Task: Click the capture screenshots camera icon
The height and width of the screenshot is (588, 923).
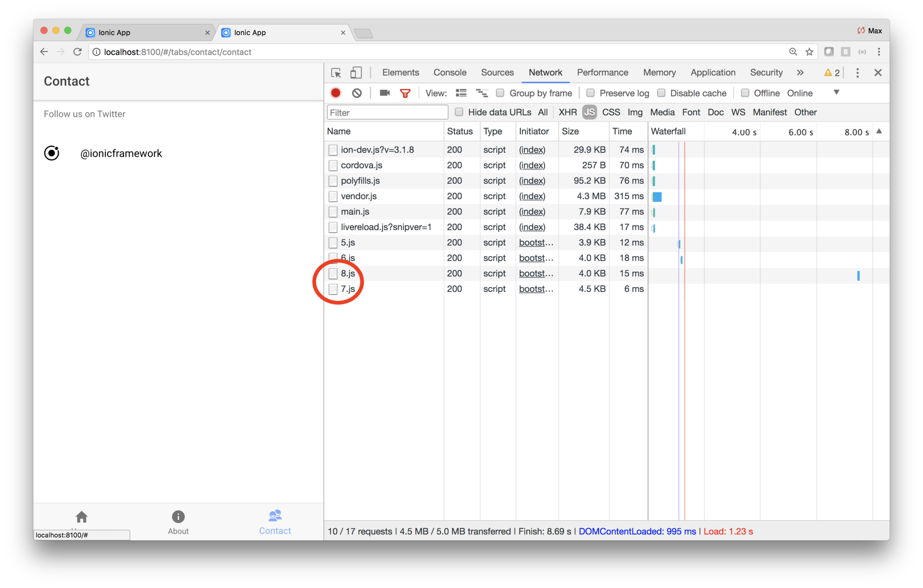Action: 384,93
